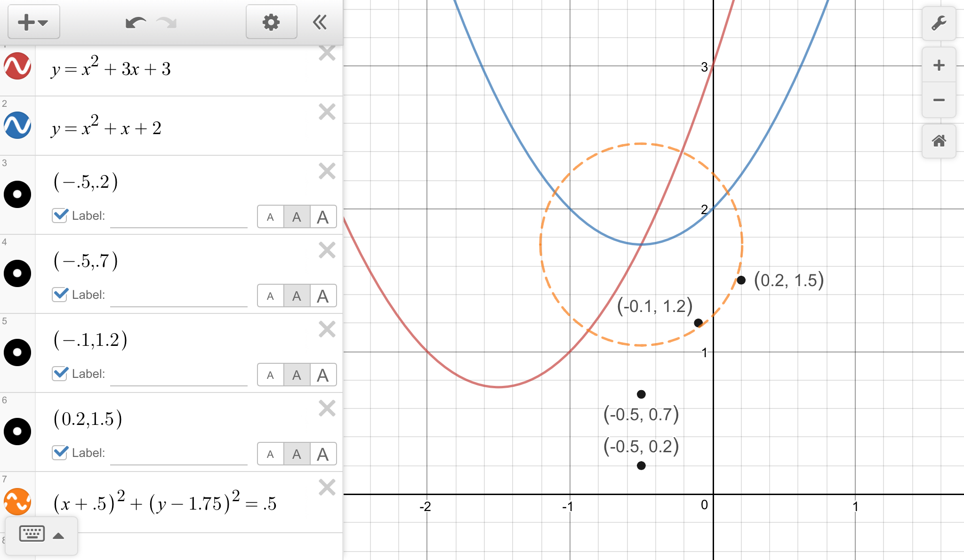This screenshot has width=964, height=560.
Task: Select small label size for point (−.1,1.2)
Action: (x=270, y=375)
